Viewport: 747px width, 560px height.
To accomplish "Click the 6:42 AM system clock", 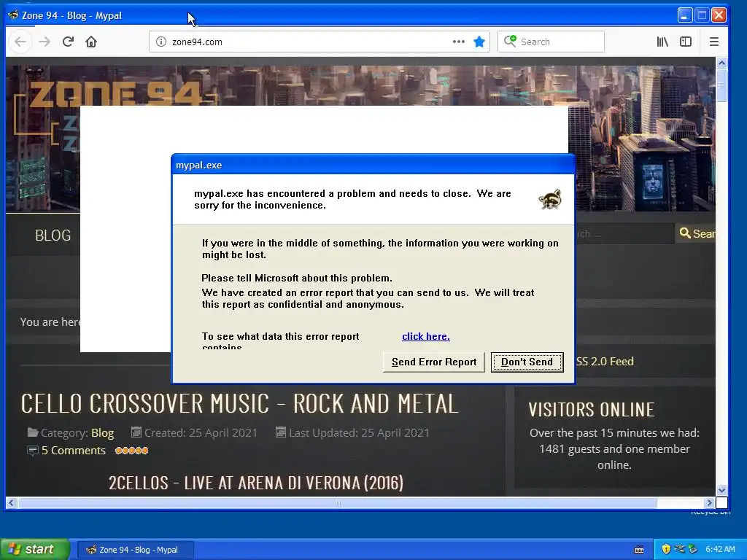I will point(720,549).
